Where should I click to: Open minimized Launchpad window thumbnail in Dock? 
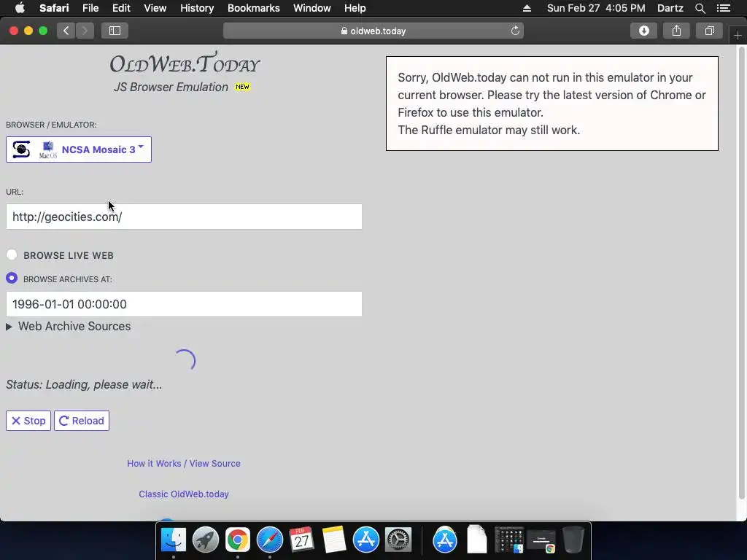pos(508,540)
